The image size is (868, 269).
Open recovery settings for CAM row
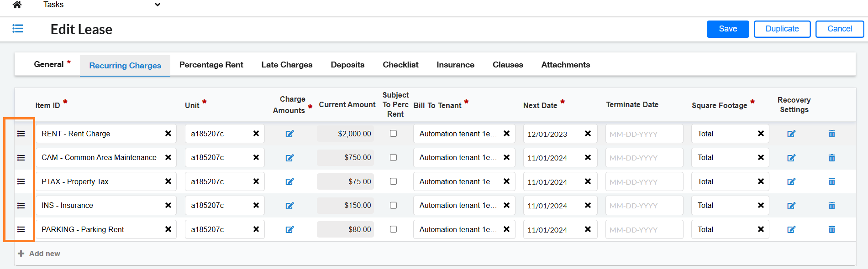[791, 158]
